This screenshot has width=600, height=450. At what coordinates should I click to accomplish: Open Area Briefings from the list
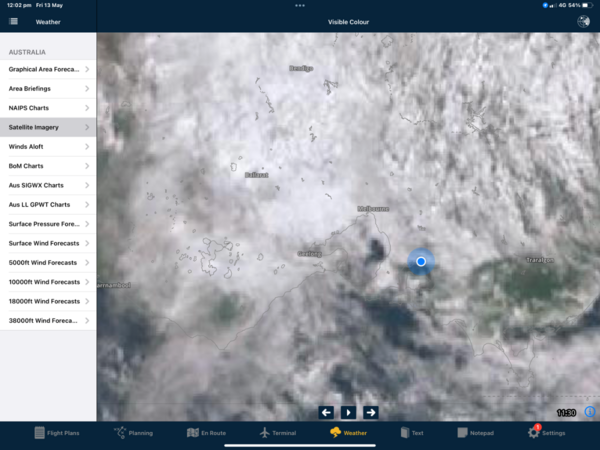pyautogui.click(x=48, y=89)
